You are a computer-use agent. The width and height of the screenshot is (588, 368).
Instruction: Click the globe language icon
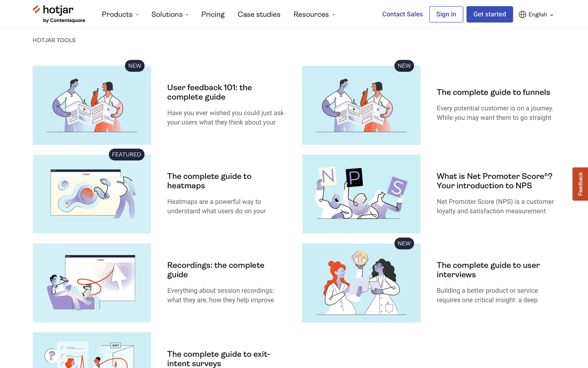[522, 14]
